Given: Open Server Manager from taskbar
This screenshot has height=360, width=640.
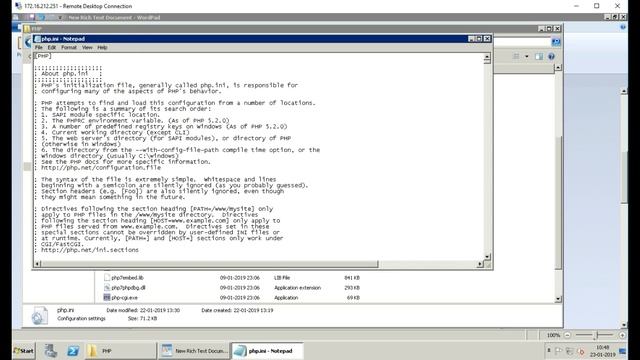Looking at the screenshot, I should point(51,351).
